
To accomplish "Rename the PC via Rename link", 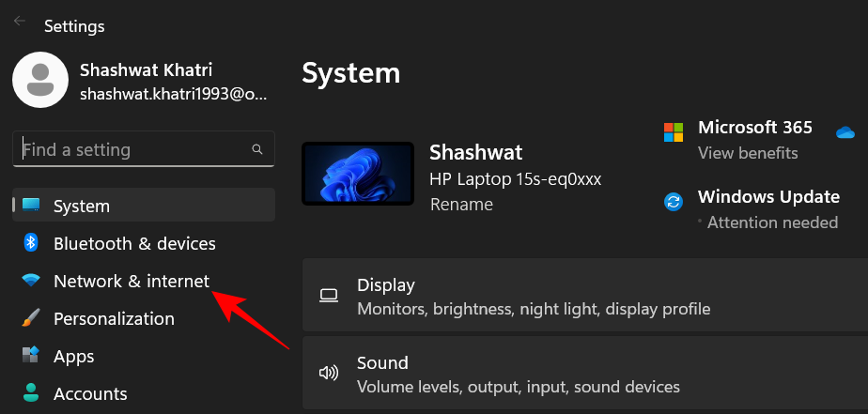I will tap(461, 204).
